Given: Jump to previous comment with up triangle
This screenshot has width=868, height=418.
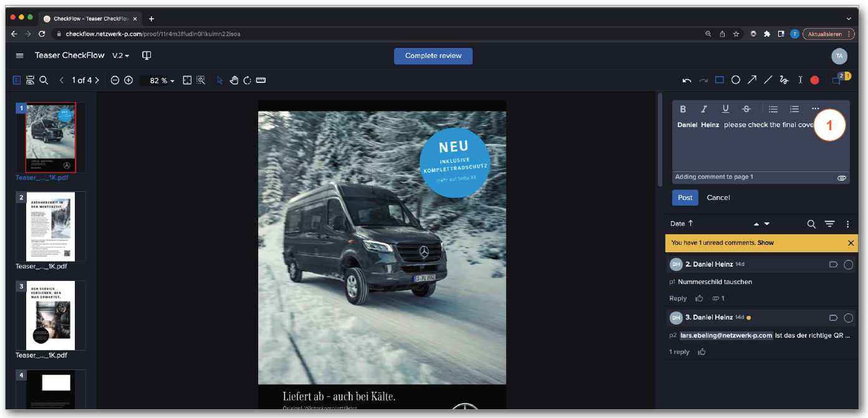Looking at the screenshot, I should [x=756, y=224].
